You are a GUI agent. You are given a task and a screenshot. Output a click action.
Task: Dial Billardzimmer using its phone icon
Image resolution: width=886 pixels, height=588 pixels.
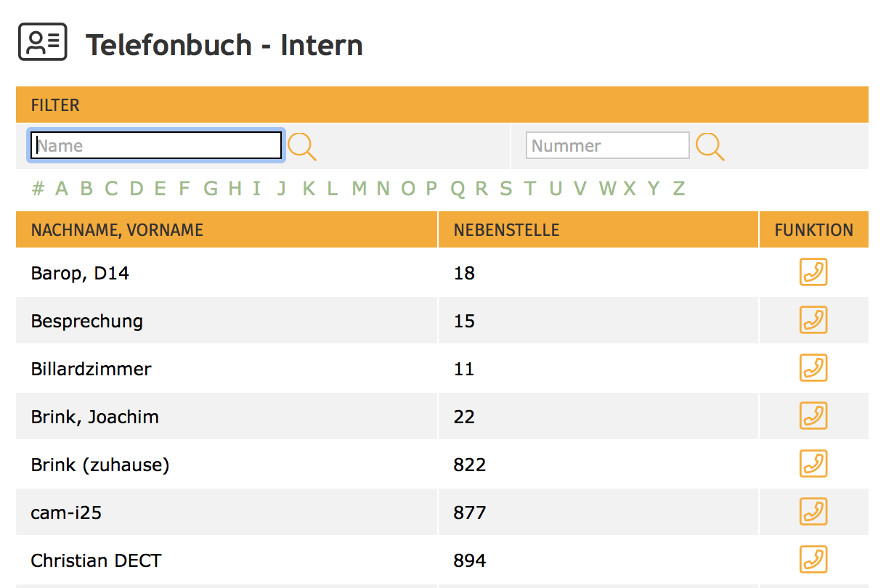point(813,368)
